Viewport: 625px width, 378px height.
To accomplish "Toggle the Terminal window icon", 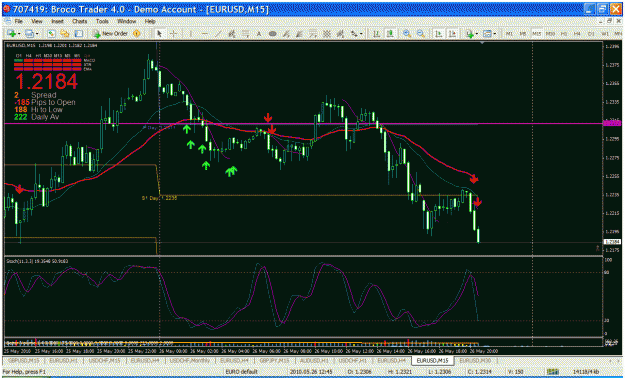I will 79,34.
